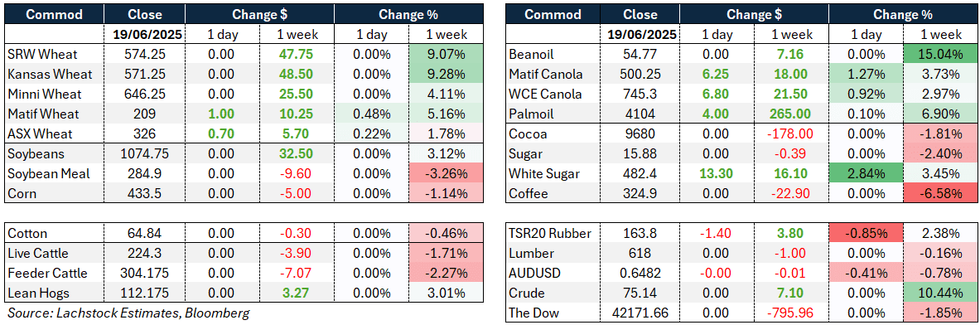Viewport: 980px width, 325px height.
Task: Select White Sugar 1 day 2.84% cell
Action: [863, 174]
